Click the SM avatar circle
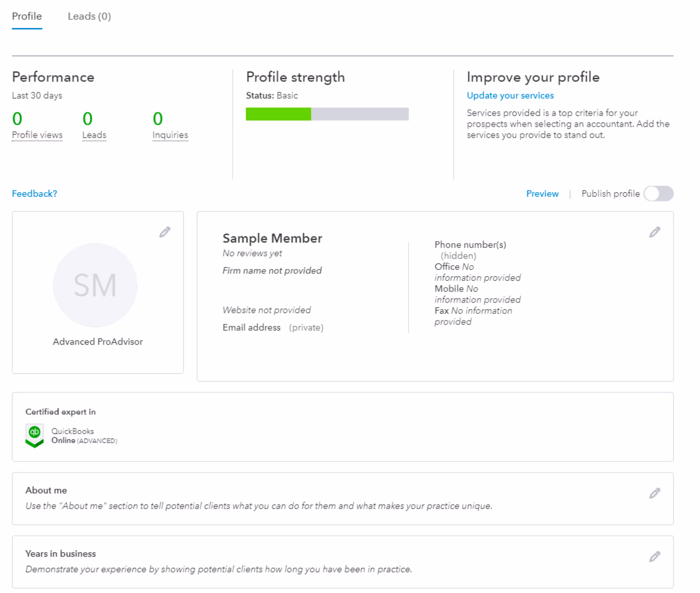This screenshot has width=700, height=593. pos(95,285)
